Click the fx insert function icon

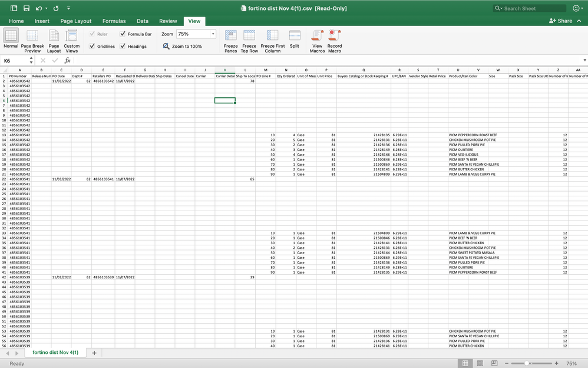coord(68,61)
